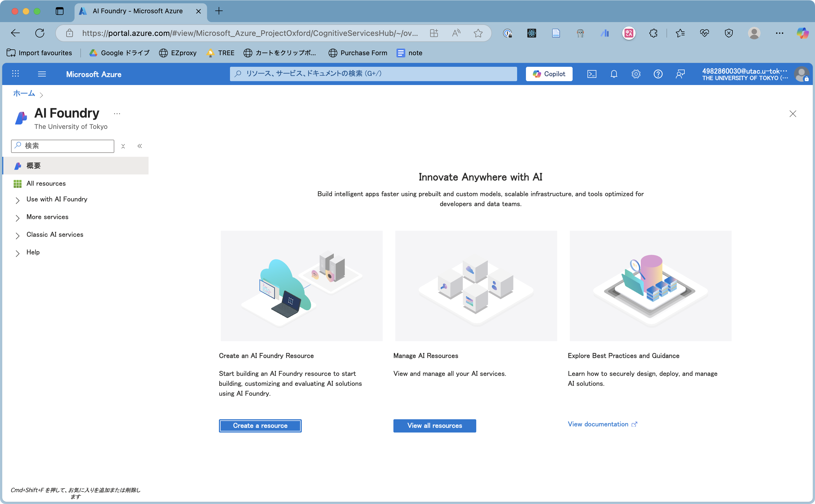Image resolution: width=815 pixels, height=504 pixels.
Task: Collapse the sidebar with double chevron
Action: pyautogui.click(x=140, y=146)
